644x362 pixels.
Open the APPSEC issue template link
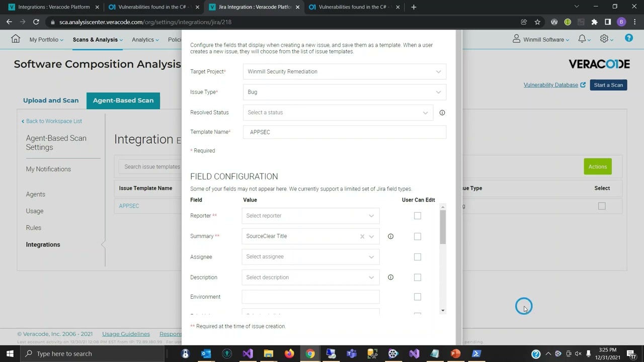[x=129, y=206]
